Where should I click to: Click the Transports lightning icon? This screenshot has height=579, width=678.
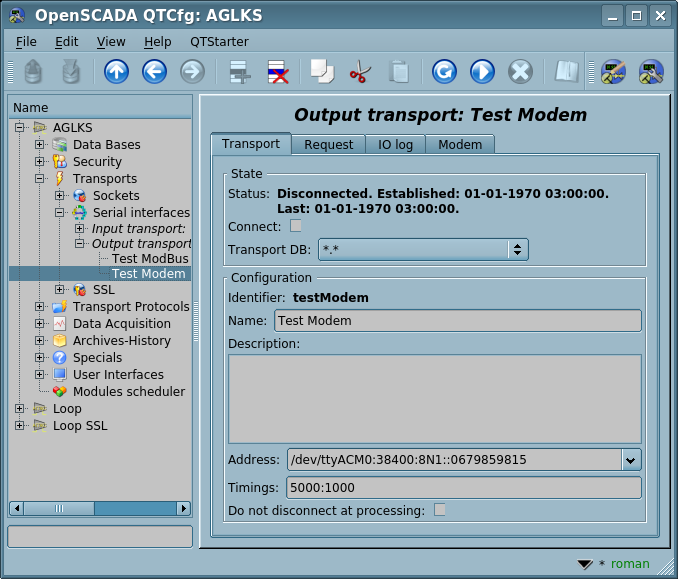click(60, 178)
